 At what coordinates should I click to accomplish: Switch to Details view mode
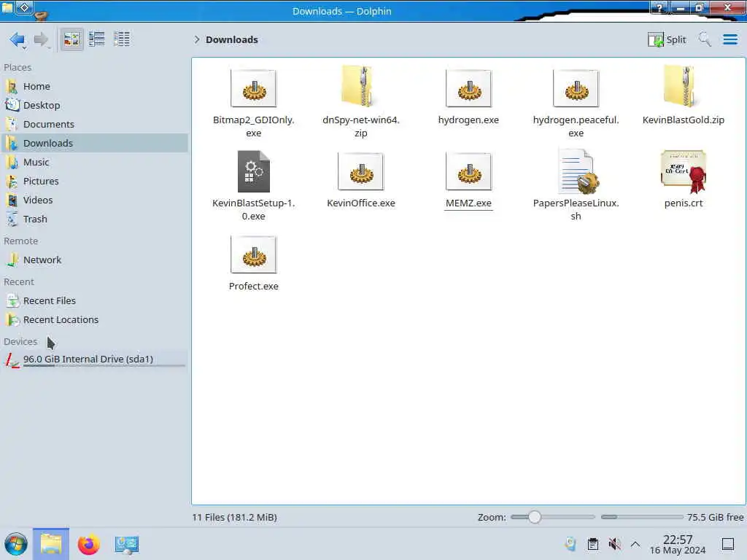click(122, 39)
